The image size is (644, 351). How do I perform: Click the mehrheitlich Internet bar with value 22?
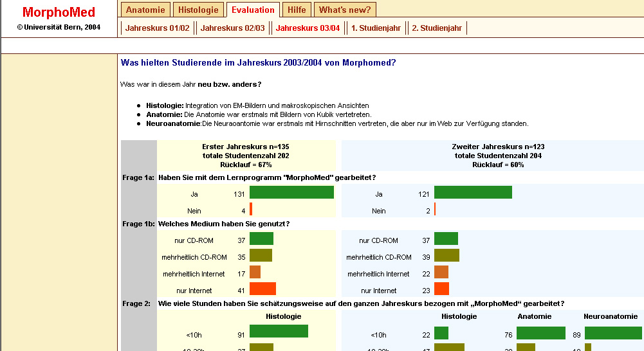tap(441, 272)
